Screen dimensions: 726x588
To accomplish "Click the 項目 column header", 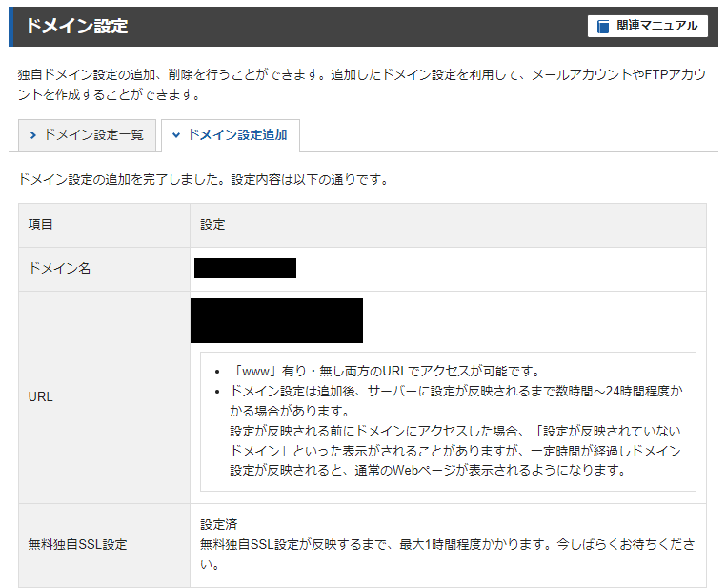I will (41, 225).
